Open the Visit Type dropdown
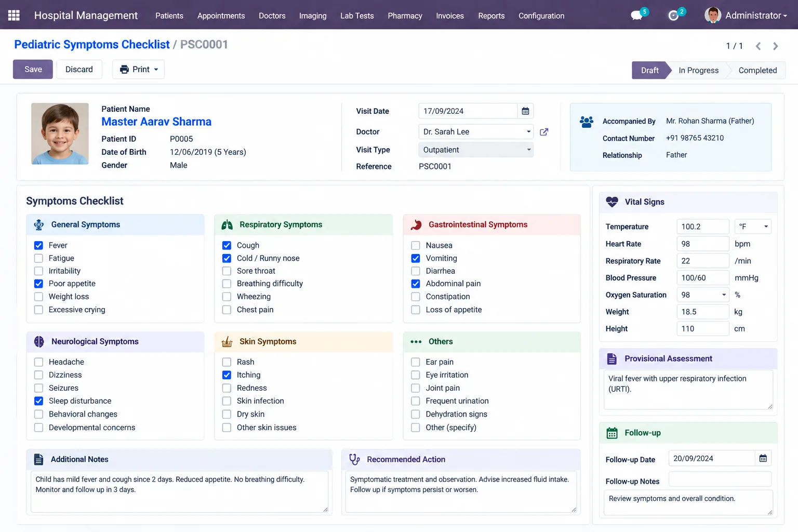 475,150
